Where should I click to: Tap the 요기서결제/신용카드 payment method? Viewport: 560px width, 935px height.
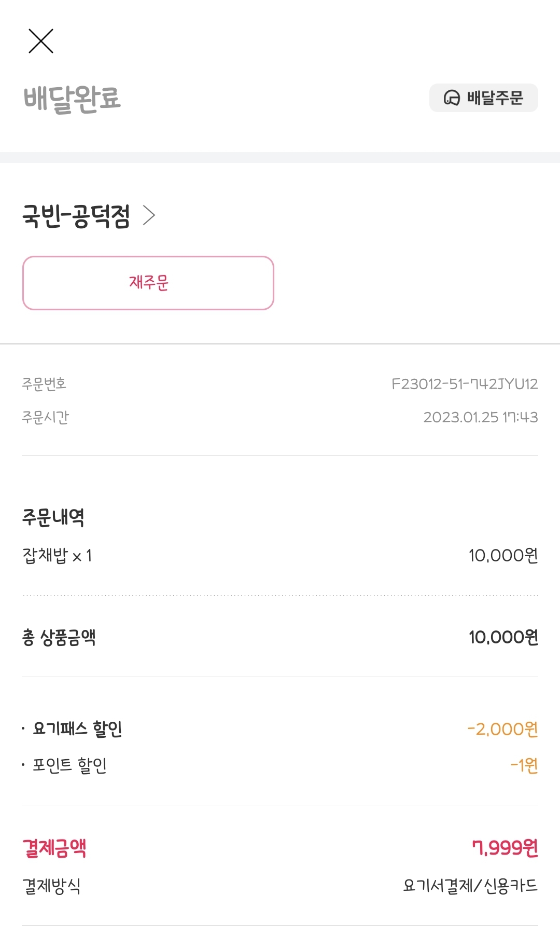tap(470, 885)
